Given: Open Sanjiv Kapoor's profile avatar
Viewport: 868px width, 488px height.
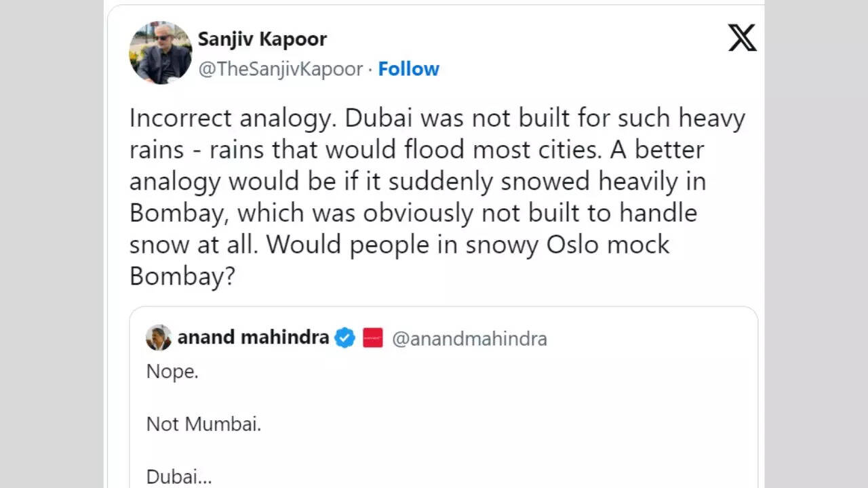Looking at the screenshot, I should click(161, 53).
